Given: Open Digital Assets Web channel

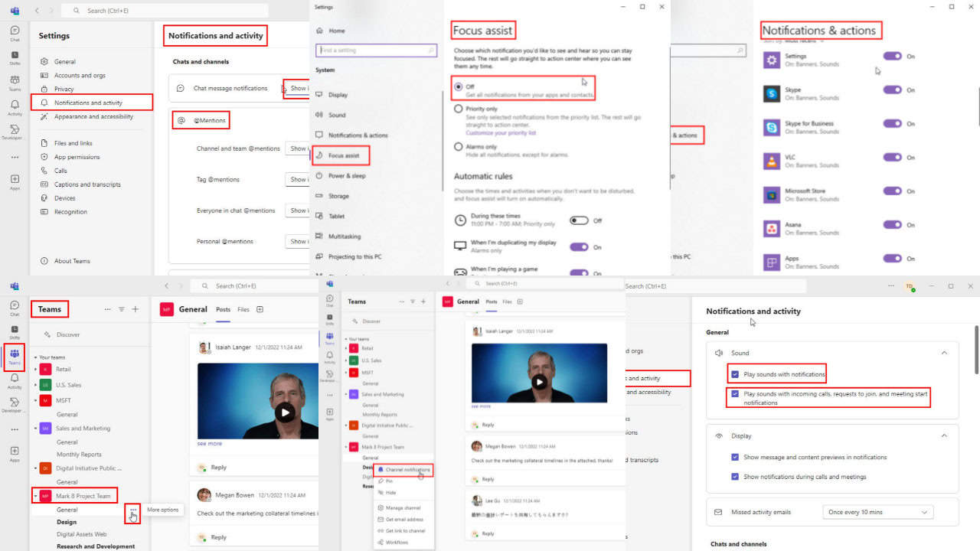Looking at the screenshot, I should (x=81, y=534).
